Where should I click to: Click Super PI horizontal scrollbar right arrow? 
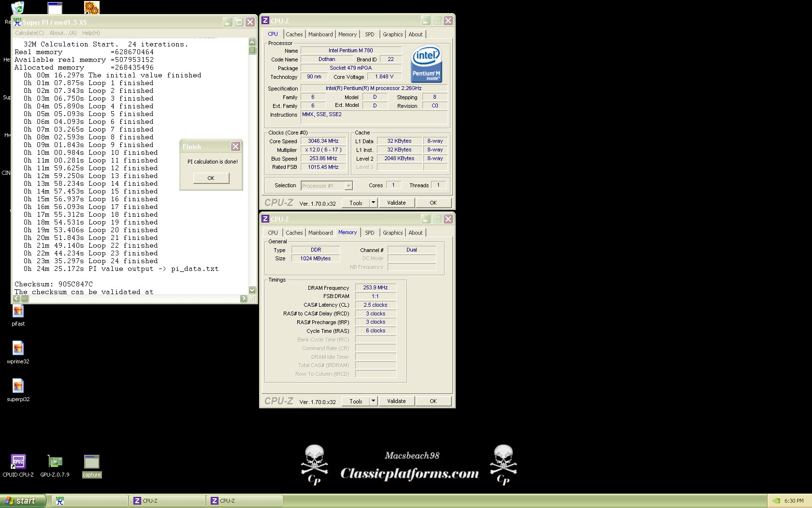(x=244, y=299)
